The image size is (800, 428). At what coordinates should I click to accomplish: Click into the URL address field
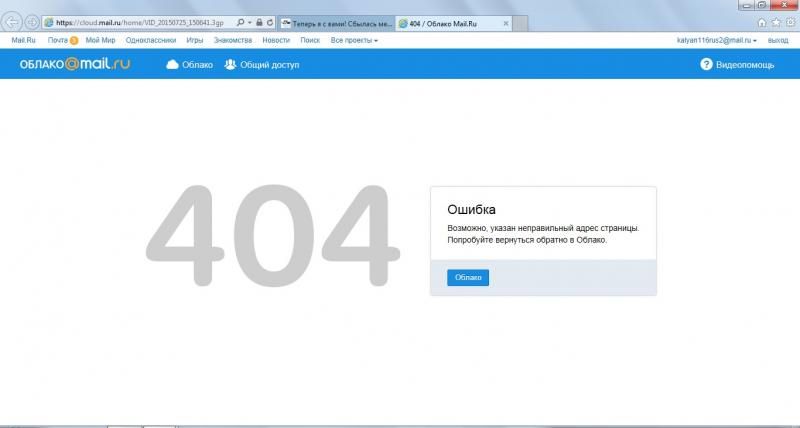click(140, 22)
